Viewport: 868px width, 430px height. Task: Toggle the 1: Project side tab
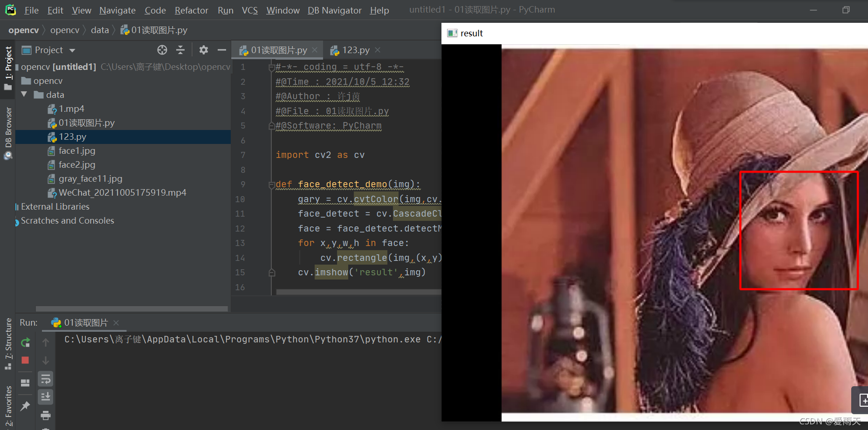8,68
